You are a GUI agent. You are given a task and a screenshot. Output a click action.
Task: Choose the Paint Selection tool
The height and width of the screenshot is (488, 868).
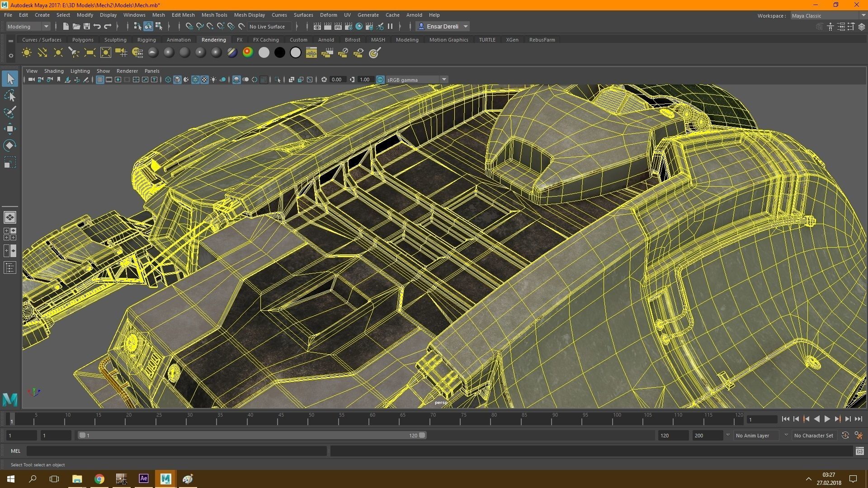[10, 112]
